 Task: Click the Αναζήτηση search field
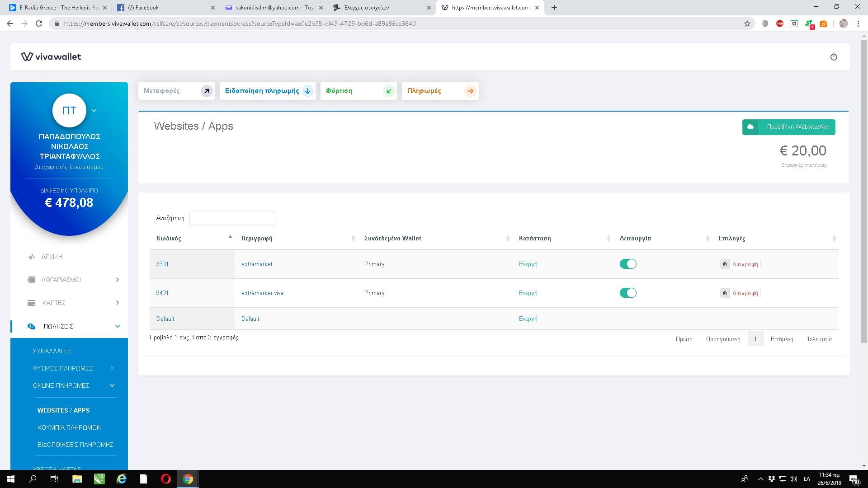(232, 218)
